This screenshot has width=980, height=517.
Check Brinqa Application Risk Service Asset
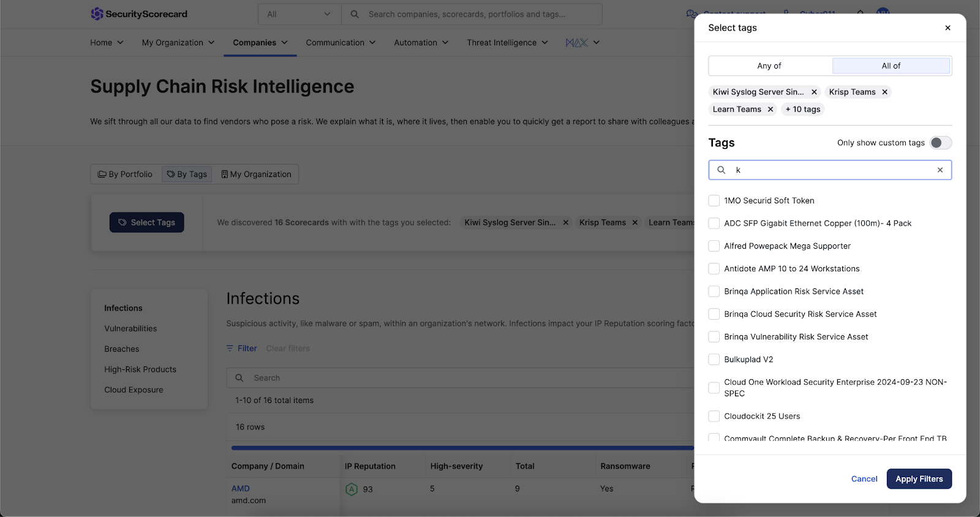[x=714, y=291]
